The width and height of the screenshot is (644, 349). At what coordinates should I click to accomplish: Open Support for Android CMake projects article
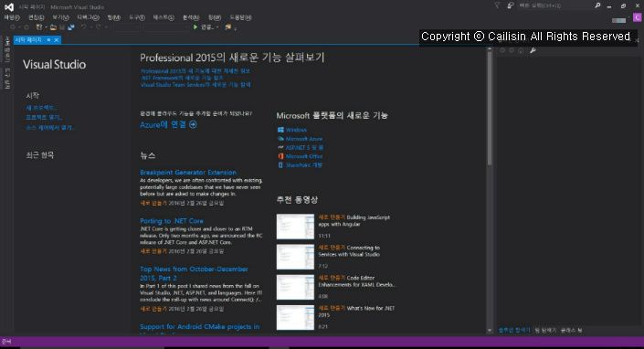[x=200, y=327]
